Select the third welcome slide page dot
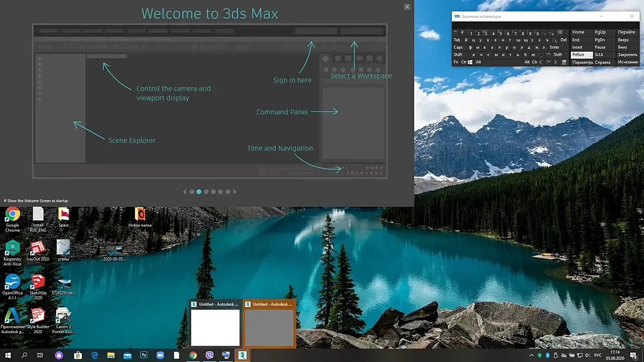 pos(206,192)
